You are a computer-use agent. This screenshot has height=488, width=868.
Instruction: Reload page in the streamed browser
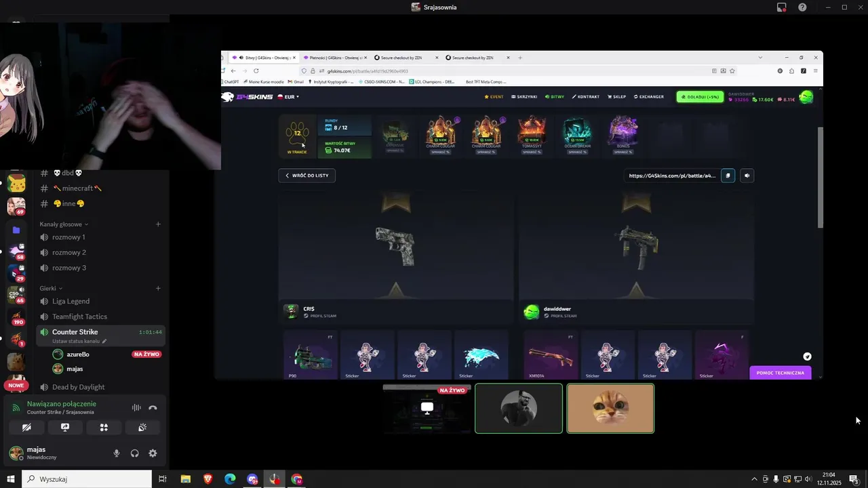click(x=256, y=70)
